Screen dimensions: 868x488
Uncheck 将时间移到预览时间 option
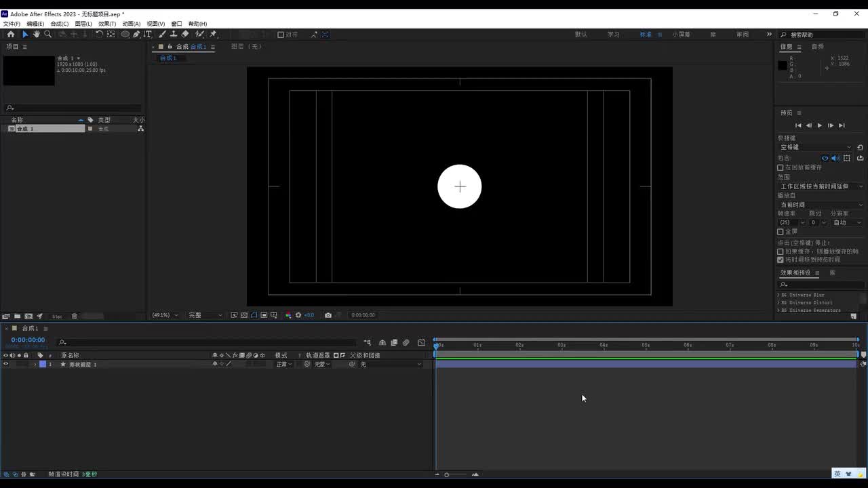point(781,260)
